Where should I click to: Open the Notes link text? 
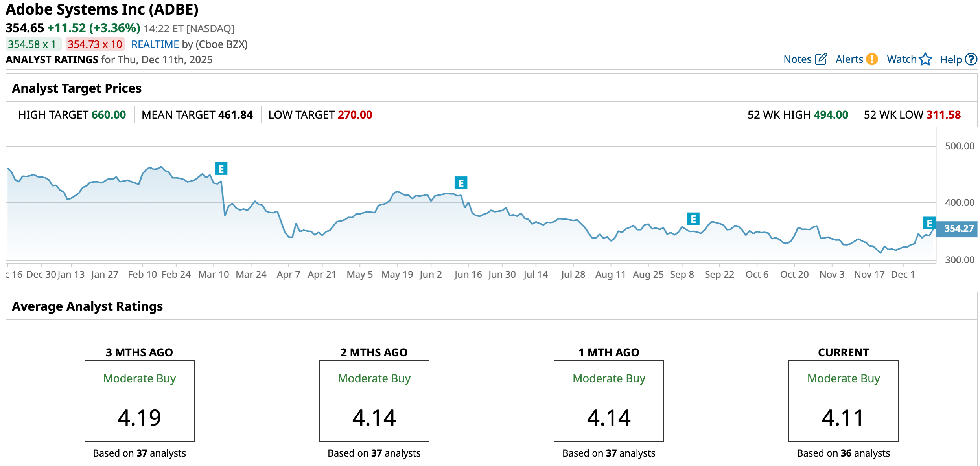click(797, 59)
